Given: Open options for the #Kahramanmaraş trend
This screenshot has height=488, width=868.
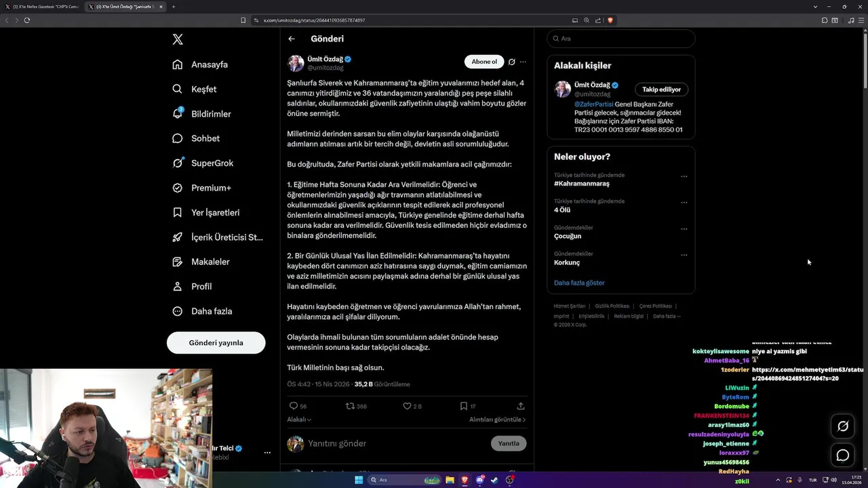Looking at the screenshot, I should tap(684, 176).
